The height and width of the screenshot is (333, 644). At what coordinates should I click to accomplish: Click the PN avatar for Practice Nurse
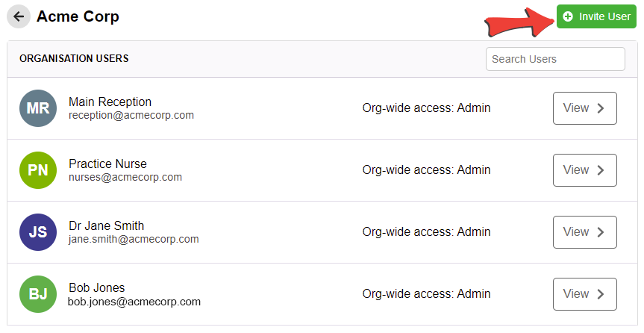coord(38,170)
